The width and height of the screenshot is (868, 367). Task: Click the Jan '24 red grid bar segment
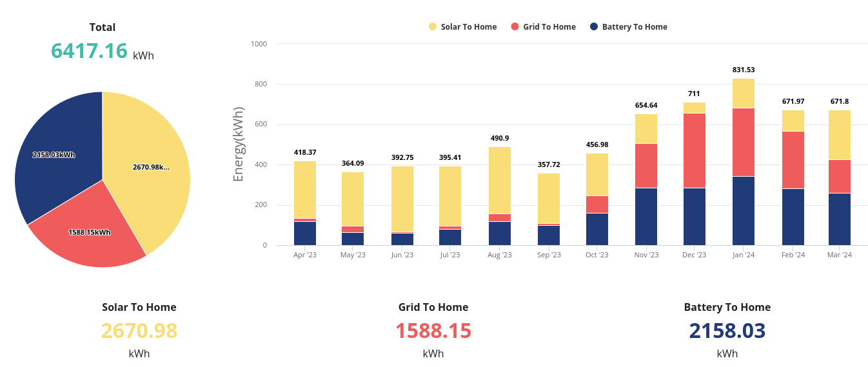[x=744, y=142]
